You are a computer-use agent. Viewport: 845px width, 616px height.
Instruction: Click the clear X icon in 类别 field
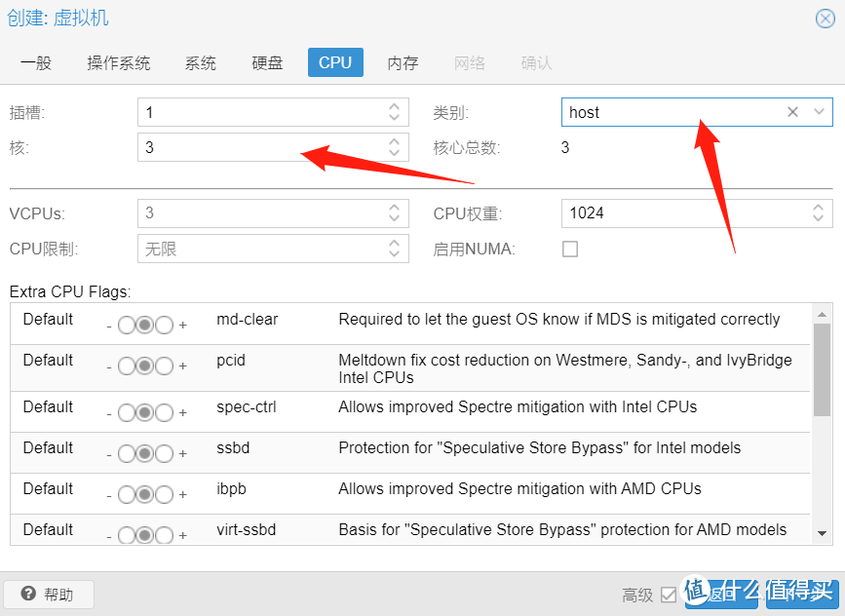coord(792,111)
